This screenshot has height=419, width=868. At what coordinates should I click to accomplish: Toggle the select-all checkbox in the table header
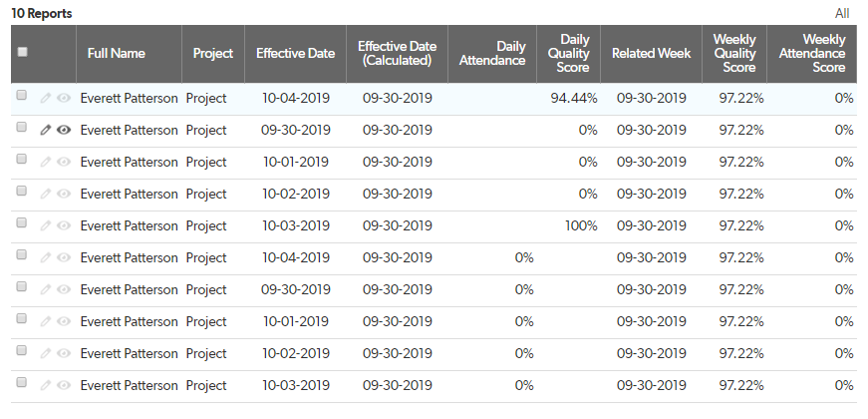click(23, 53)
